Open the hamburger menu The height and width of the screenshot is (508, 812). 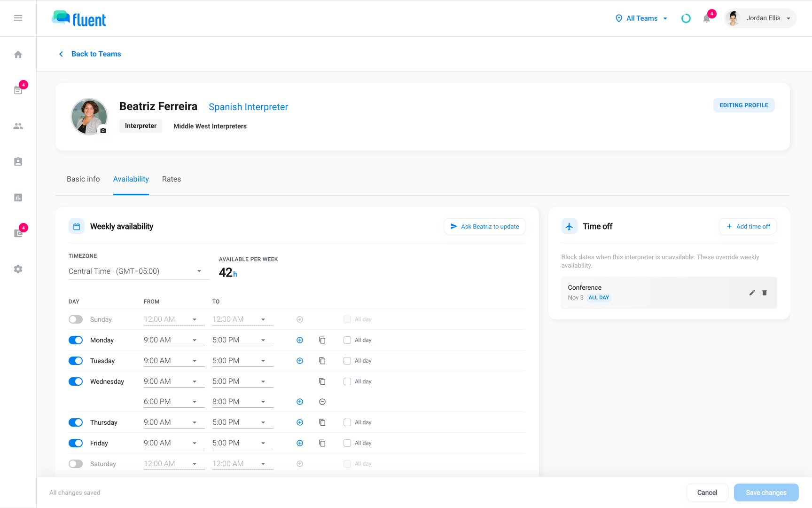[x=18, y=18]
